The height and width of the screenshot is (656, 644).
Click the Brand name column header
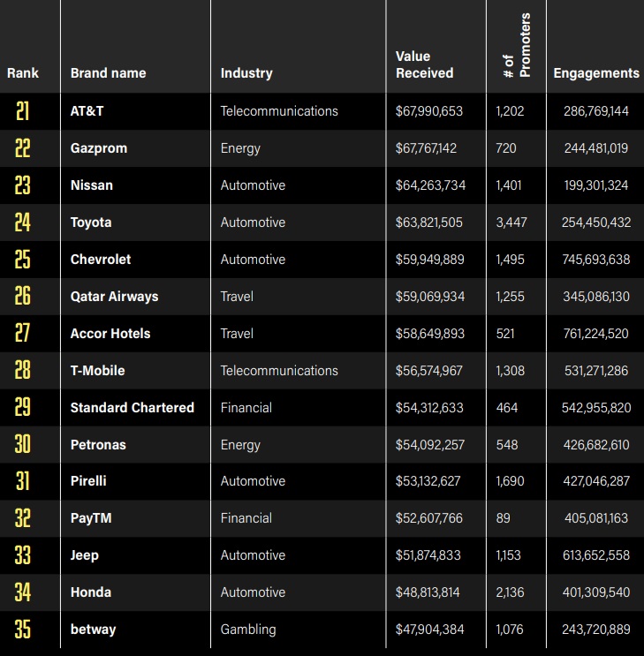coord(108,73)
